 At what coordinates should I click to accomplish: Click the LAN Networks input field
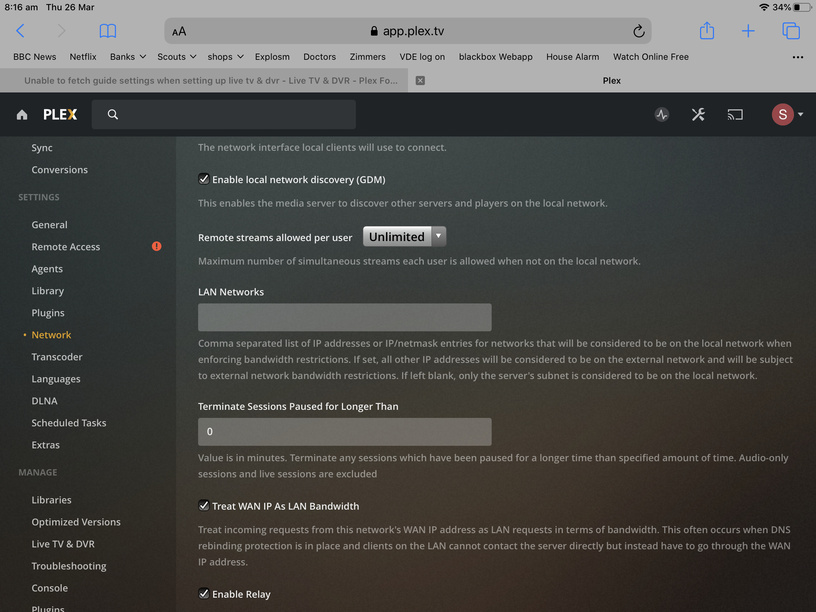(x=345, y=317)
